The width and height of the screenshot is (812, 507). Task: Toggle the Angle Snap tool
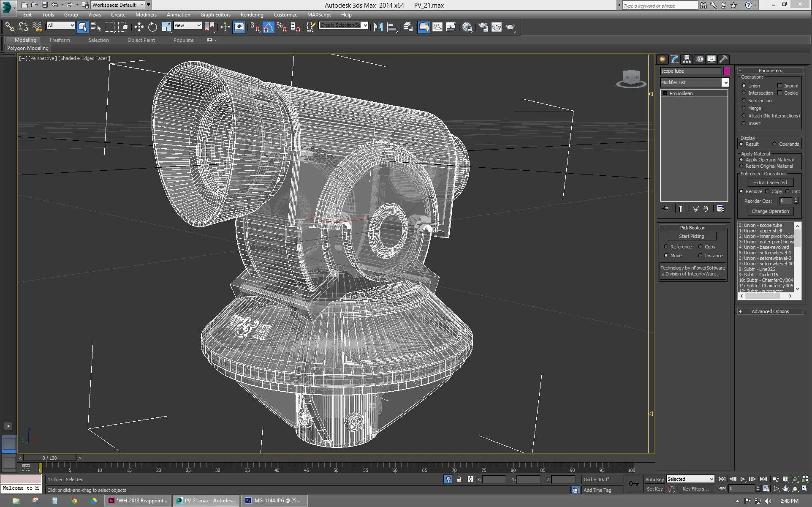point(269,27)
